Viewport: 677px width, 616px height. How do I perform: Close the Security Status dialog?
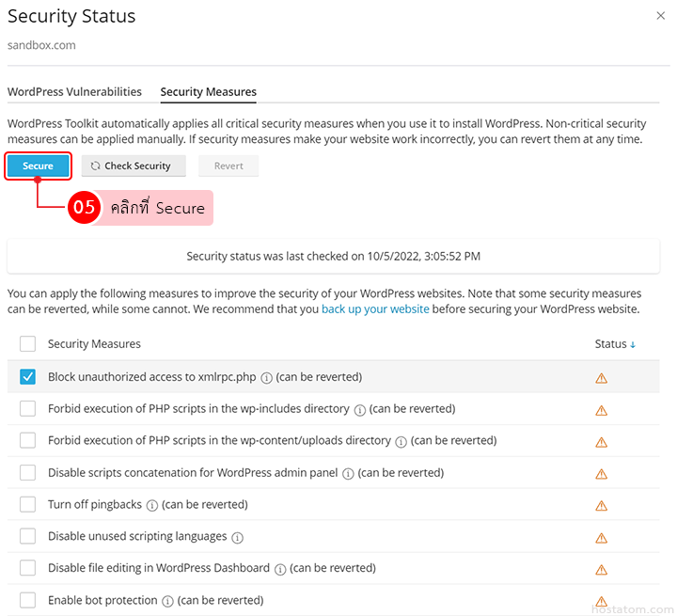coord(659,15)
